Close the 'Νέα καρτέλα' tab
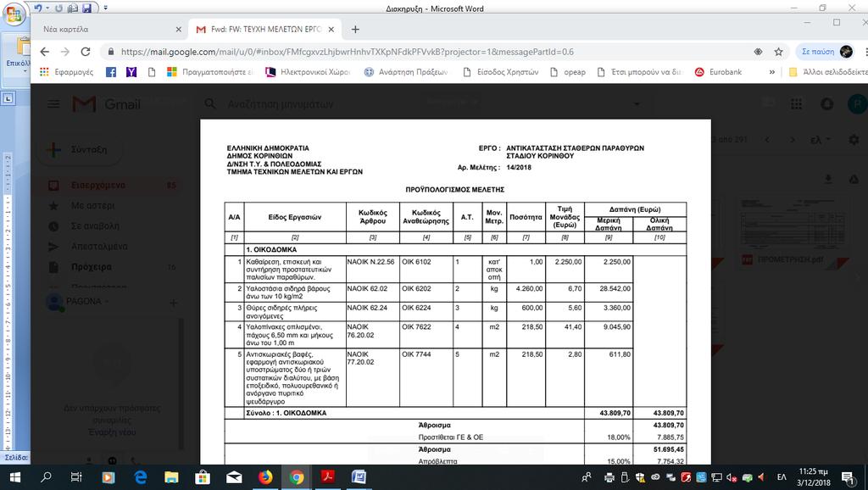Viewport: 868px width, 490px height. pyautogui.click(x=178, y=30)
